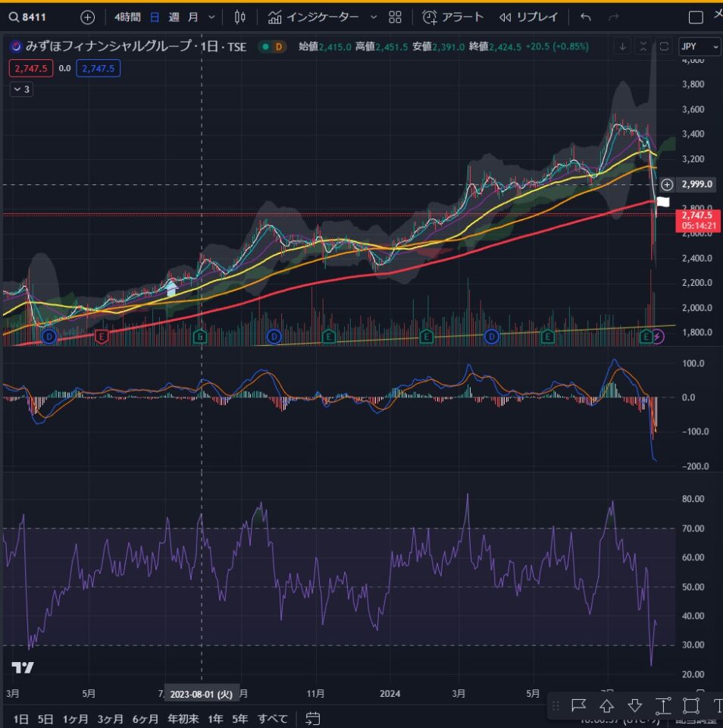
Task: Click the green G marker on time axis
Action: [x=200, y=336]
